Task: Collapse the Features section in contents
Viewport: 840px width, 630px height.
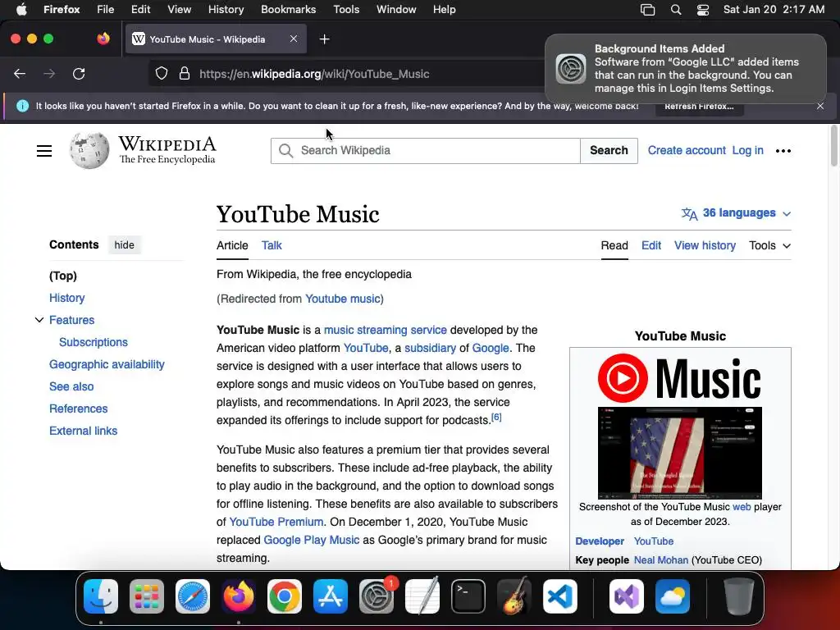Action: point(39,320)
